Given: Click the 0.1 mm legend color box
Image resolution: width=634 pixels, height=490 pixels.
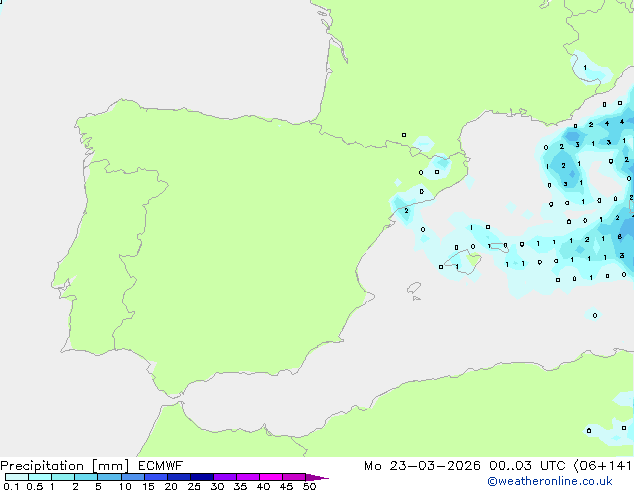Looking at the screenshot, I should [x=16, y=477].
